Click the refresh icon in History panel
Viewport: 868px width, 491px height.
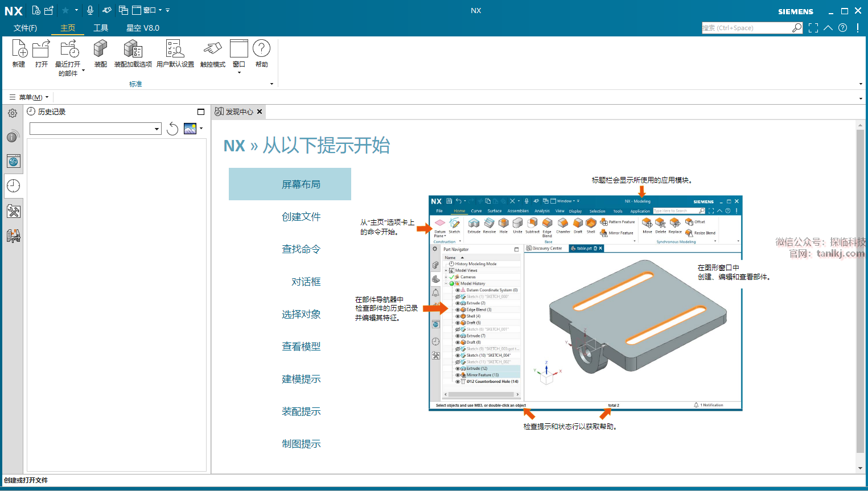pyautogui.click(x=172, y=129)
